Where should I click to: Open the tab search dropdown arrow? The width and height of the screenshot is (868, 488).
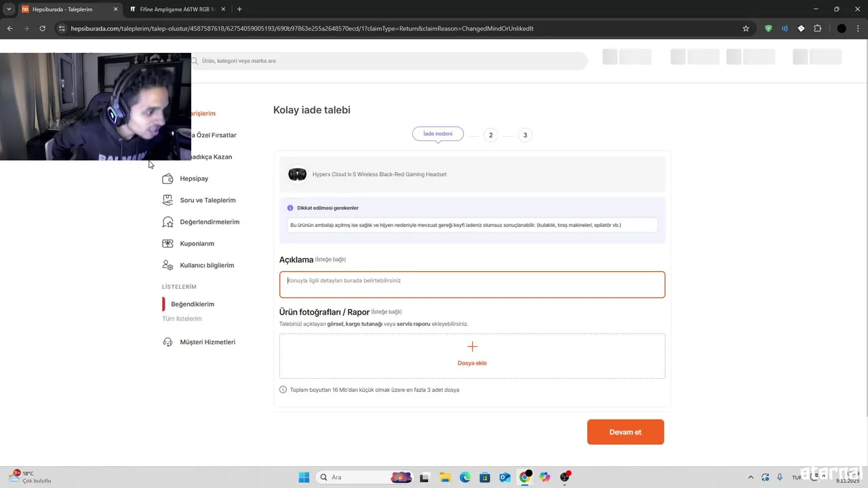click(x=9, y=9)
